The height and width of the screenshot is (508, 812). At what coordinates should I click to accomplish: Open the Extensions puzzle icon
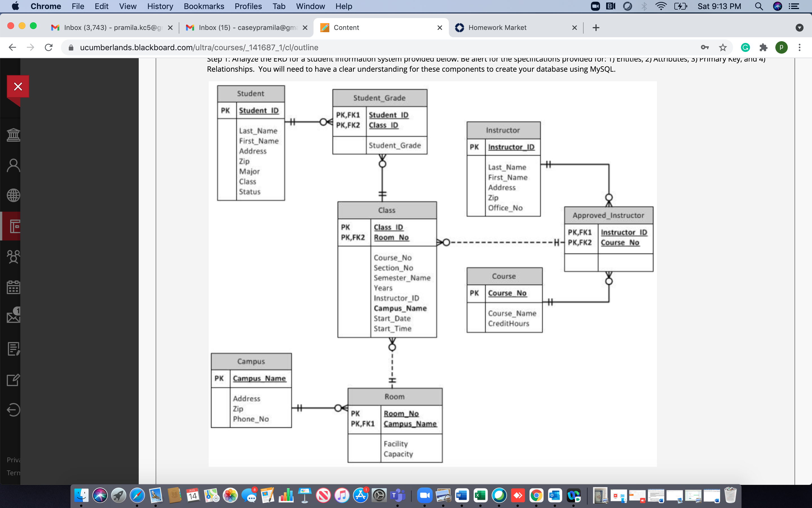[x=763, y=47]
